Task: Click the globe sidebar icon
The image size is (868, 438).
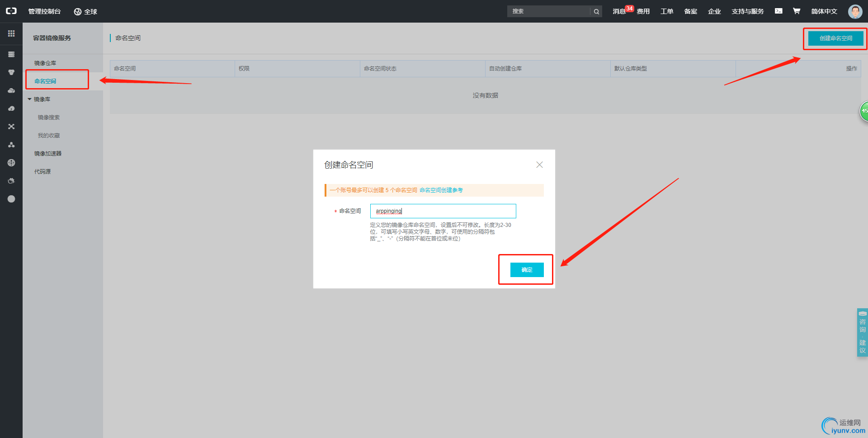Action: click(11, 163)
